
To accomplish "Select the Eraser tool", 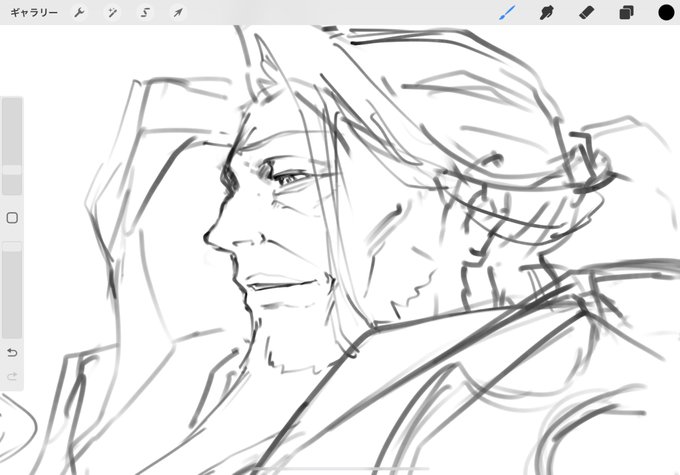I will click(x=586, y=13).
